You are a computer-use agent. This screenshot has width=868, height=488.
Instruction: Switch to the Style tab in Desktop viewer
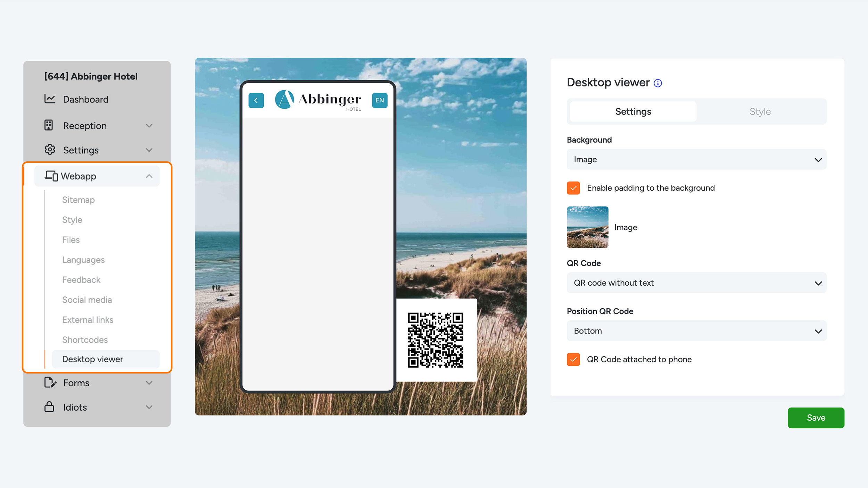tap(760, 111)
